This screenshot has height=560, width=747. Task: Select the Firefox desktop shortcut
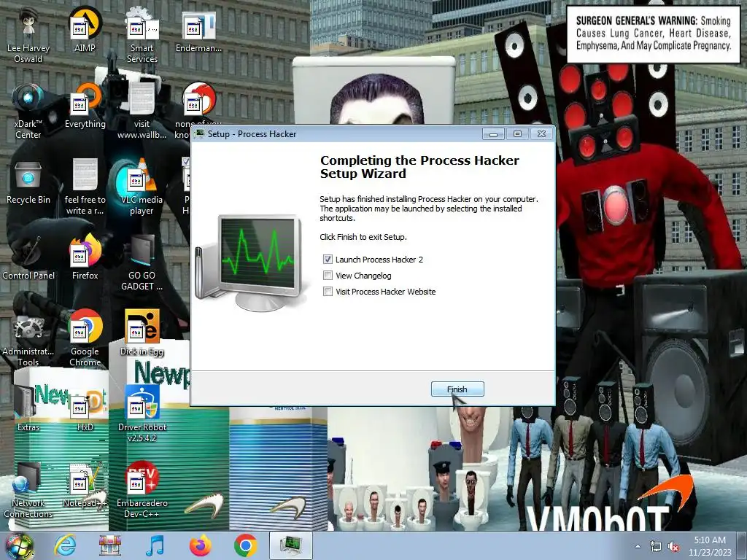(85, 257)
